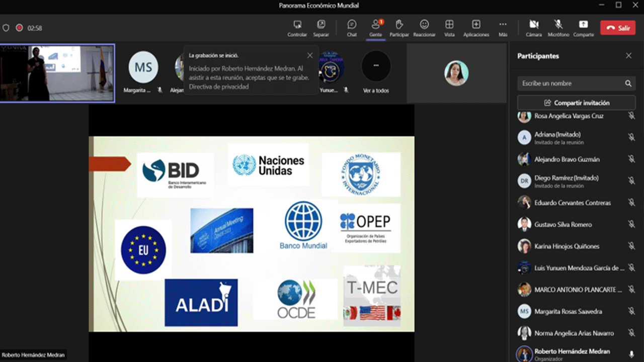Open Aplicaciones add apps button

pos(476,28)
